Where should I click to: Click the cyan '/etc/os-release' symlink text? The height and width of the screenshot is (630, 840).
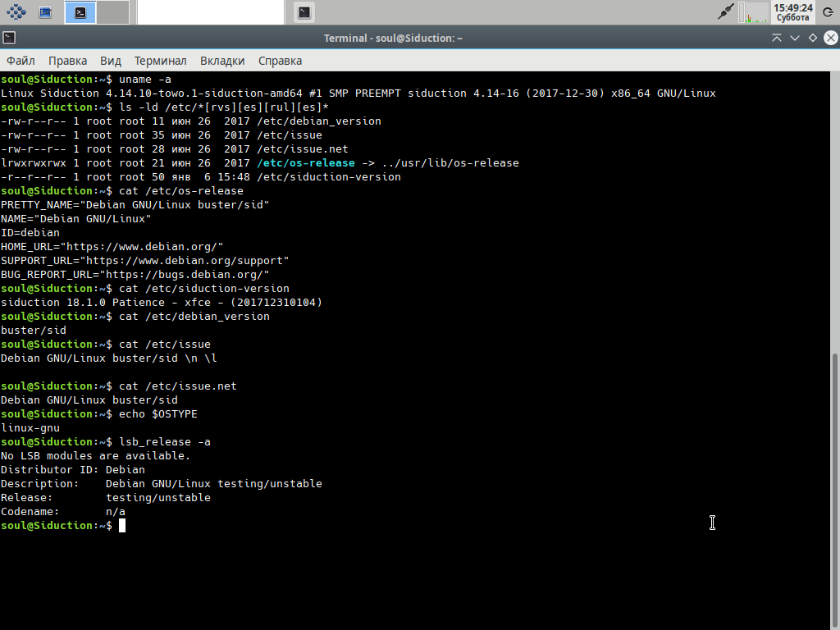[x=306, y=163]
